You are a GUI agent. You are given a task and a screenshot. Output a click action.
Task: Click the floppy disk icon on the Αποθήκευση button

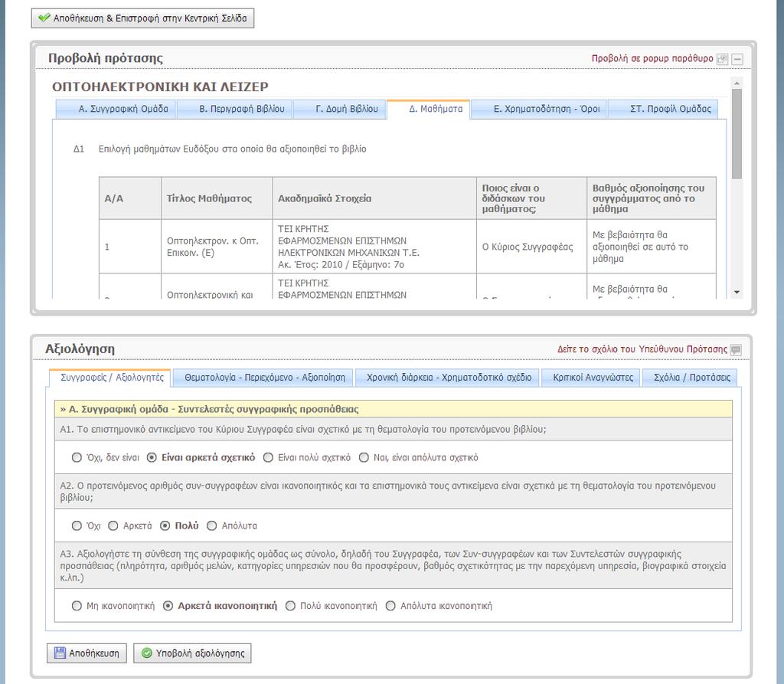point(60,653)
